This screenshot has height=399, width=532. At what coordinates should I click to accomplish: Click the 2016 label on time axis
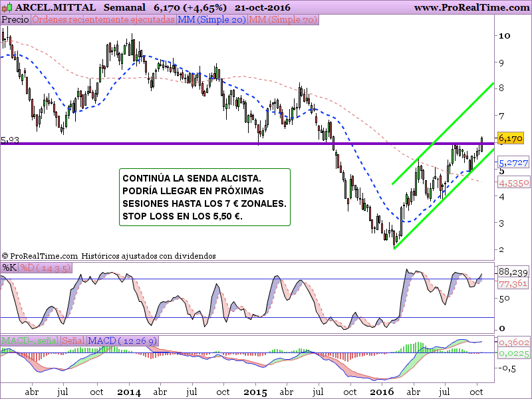(x=382, y=392)
